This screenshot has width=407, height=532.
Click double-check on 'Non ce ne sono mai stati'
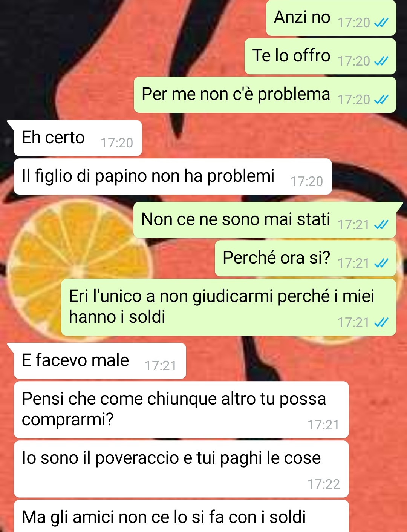tap(381, 225)
